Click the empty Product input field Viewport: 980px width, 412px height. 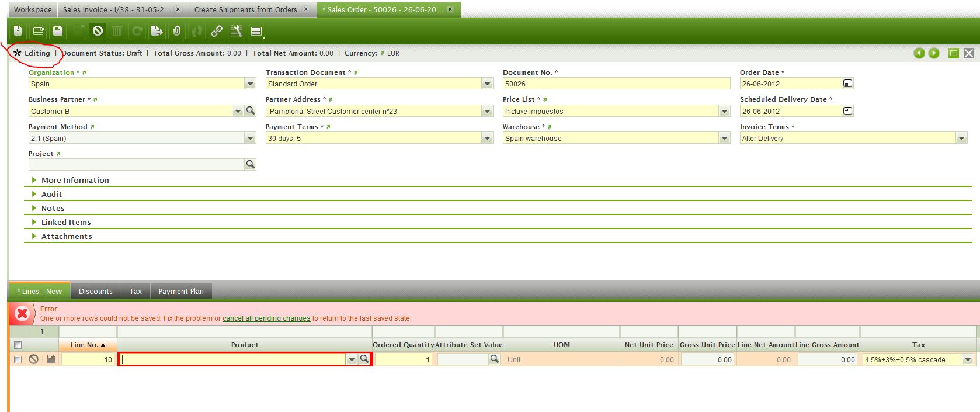(x=232, y=359)
